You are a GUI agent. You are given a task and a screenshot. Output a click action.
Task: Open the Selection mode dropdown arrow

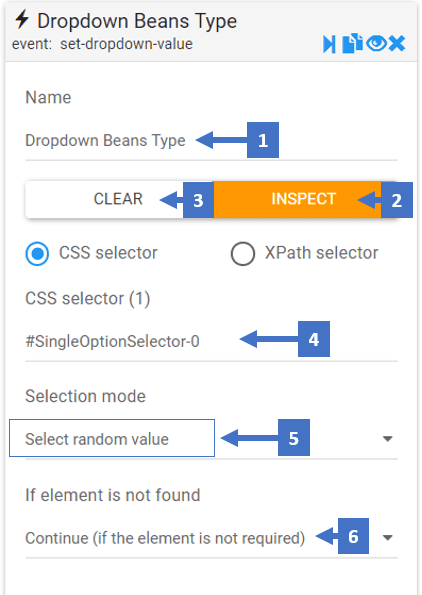(x=387, y=439)
